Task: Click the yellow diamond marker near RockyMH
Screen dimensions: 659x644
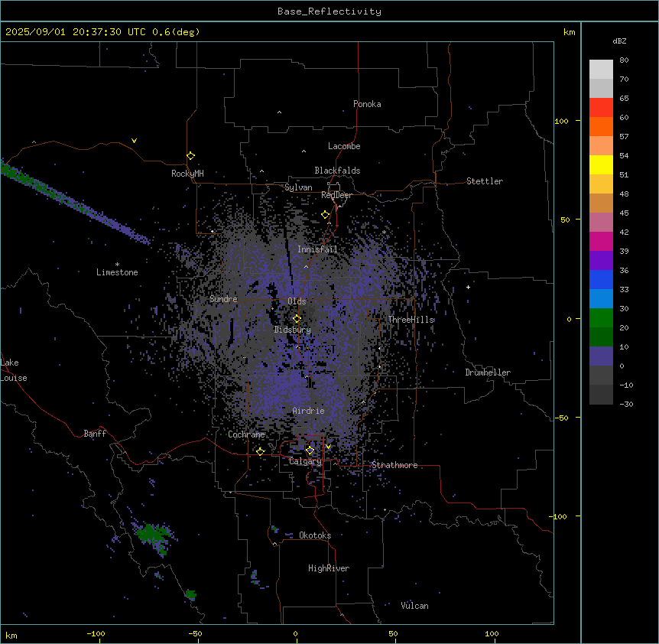Action: pyautogui.click(x=190, y=156)
